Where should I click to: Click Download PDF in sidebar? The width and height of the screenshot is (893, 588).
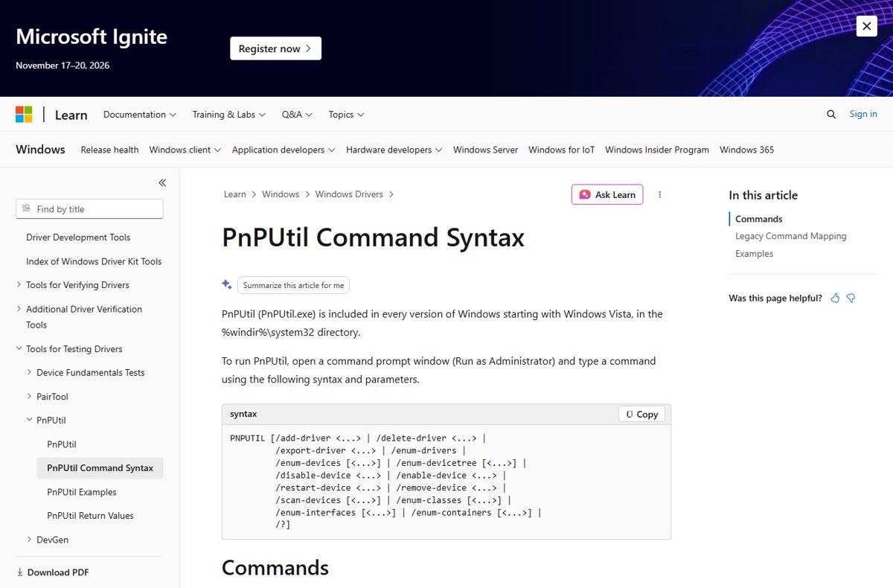(52, 572)
